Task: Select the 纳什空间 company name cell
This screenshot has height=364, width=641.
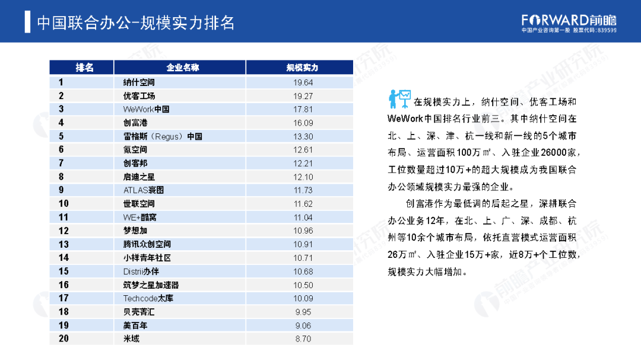Action: point(138,82)
